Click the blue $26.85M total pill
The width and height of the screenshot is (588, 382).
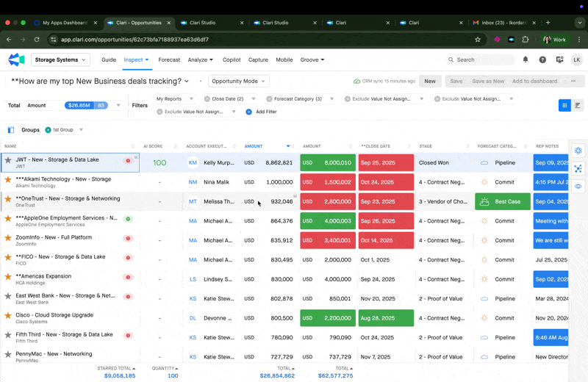coord(86,105)
